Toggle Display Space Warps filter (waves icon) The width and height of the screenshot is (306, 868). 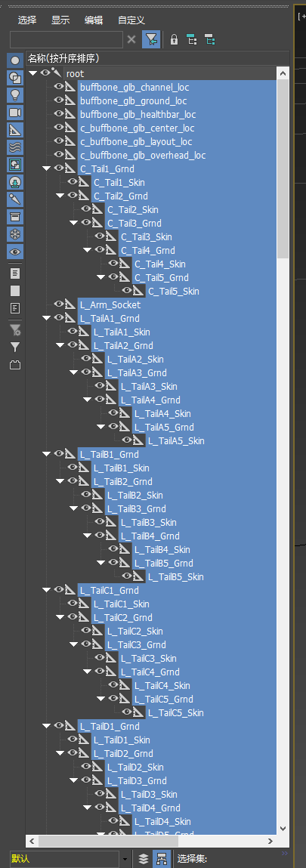coord(15,147)
